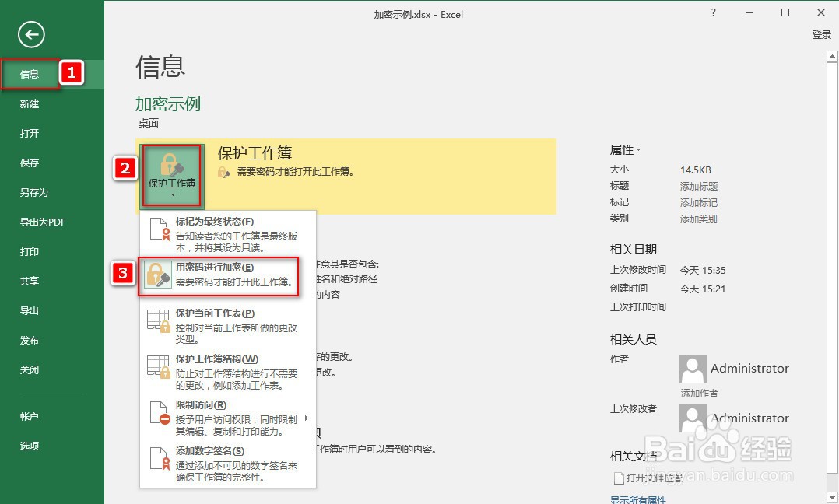This screenshot has width=839, height=504.
Task: Click the 保护工作簿结构 grid lock icon
Action: point(159,366)
